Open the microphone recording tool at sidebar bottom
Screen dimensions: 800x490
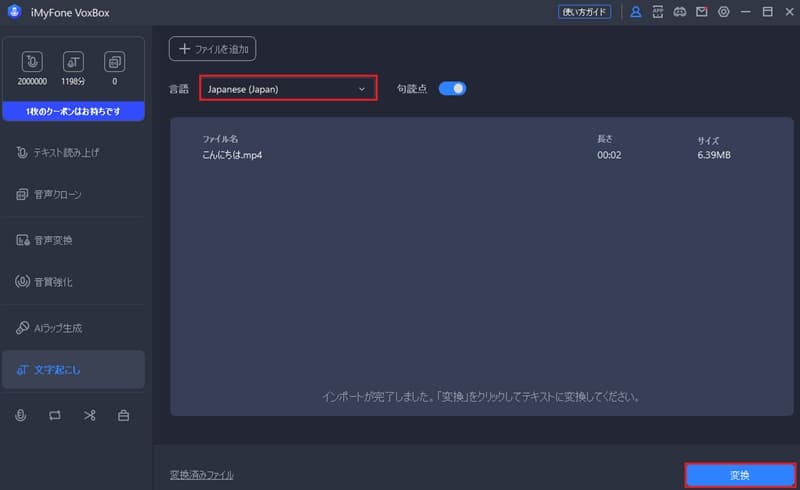point(20,415)
